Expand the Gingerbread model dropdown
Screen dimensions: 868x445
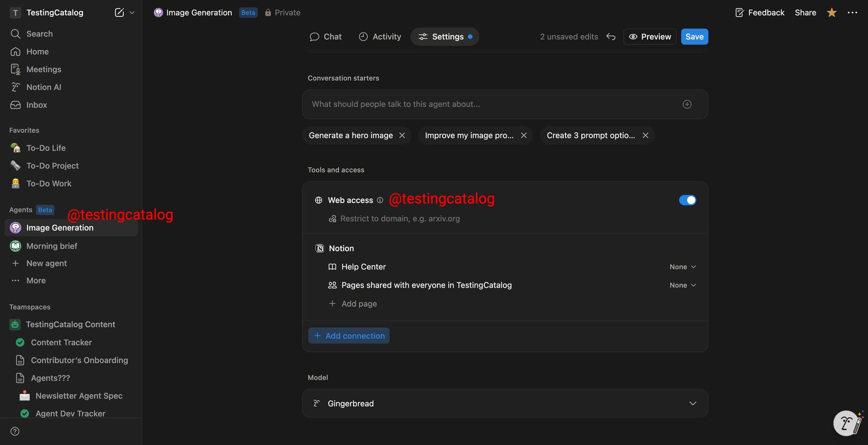click(692, 403)
